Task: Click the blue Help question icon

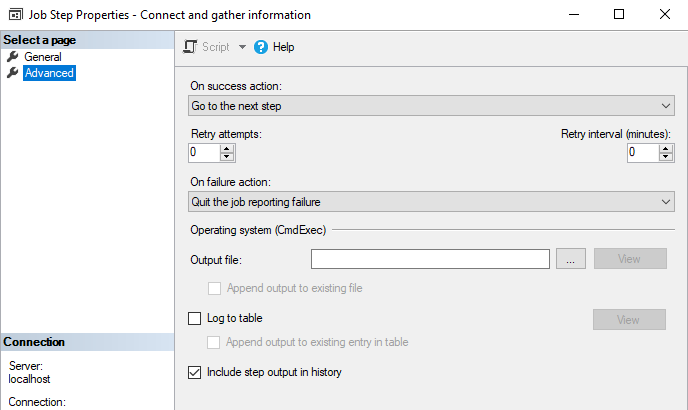Action: (261, 47)
